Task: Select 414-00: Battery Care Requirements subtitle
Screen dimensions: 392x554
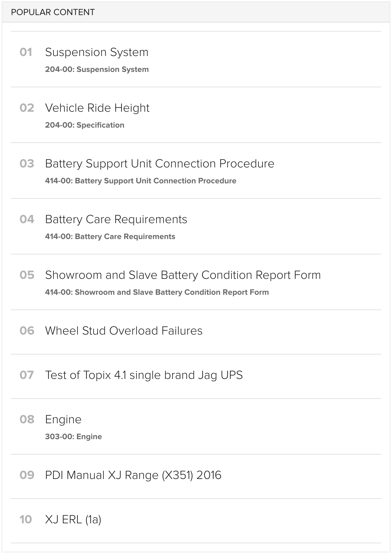Action: click(110, 236)
